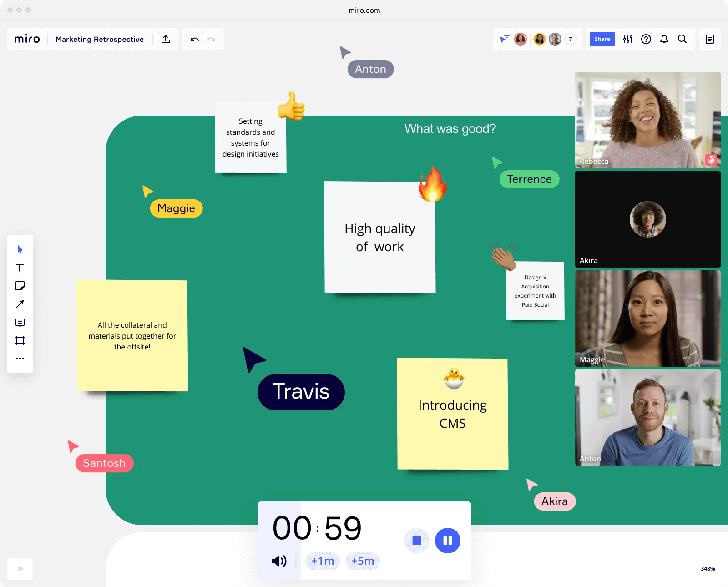Mute the timer sound

(279, 561)
